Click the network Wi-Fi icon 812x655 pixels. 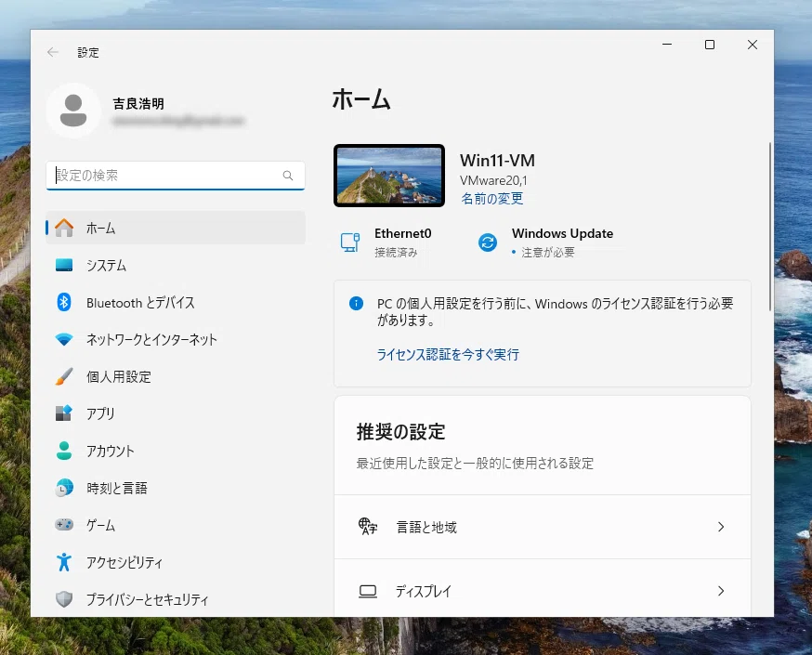point(64,340)
